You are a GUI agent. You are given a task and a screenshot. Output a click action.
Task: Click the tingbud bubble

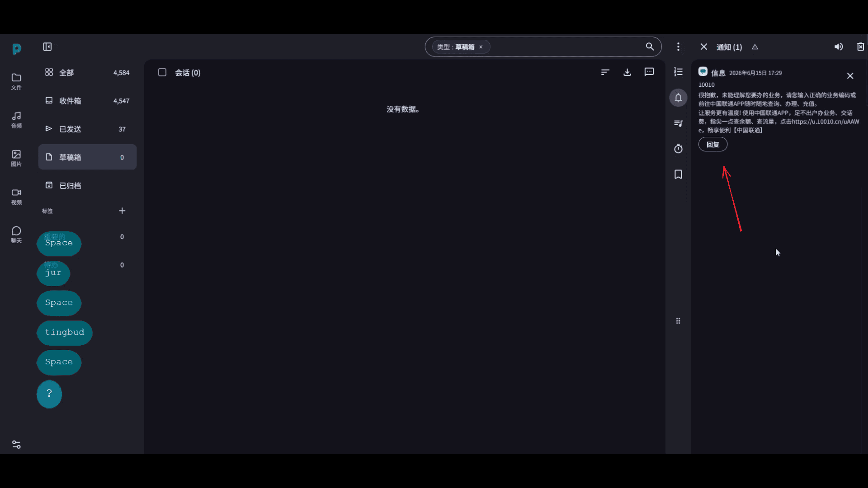click(x=65, y=333)
